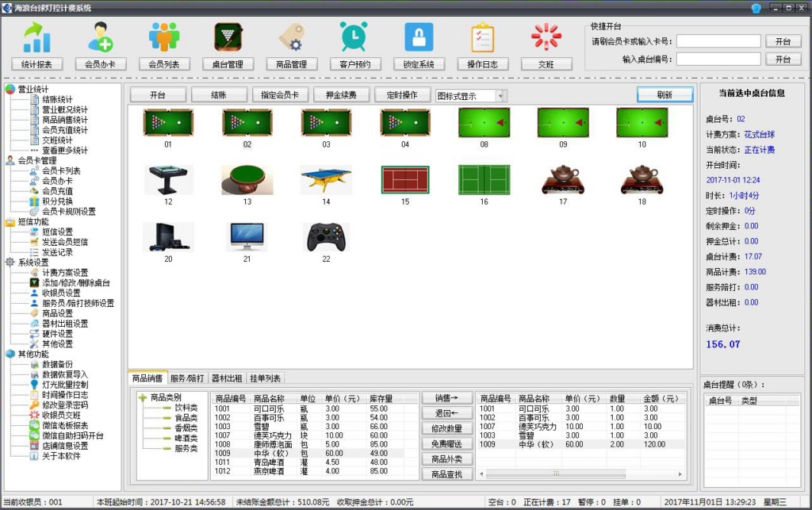The height and width of the screenshot is (510, 812).
Task: Open the 桌台管理 billiard table icon
Action: click(x=228, y=37)
